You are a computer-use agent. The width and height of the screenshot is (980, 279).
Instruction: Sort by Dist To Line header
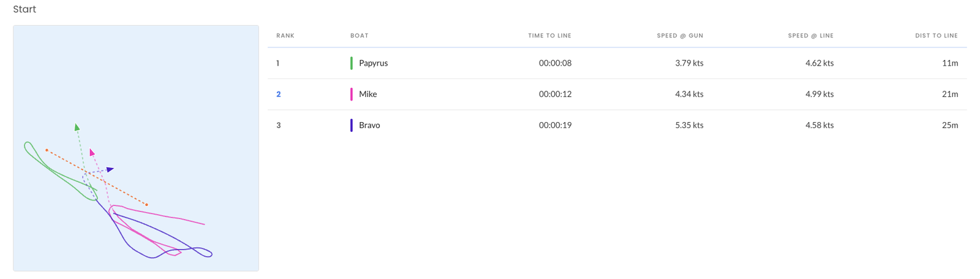(936, 36)
